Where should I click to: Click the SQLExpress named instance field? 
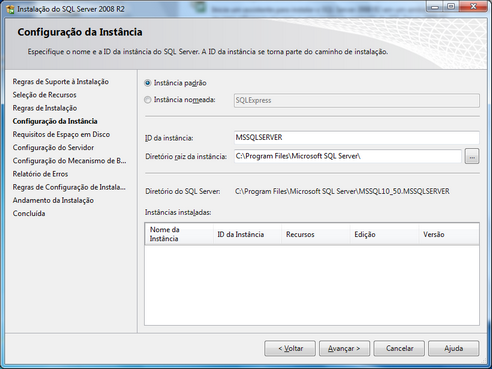[357, 100]
